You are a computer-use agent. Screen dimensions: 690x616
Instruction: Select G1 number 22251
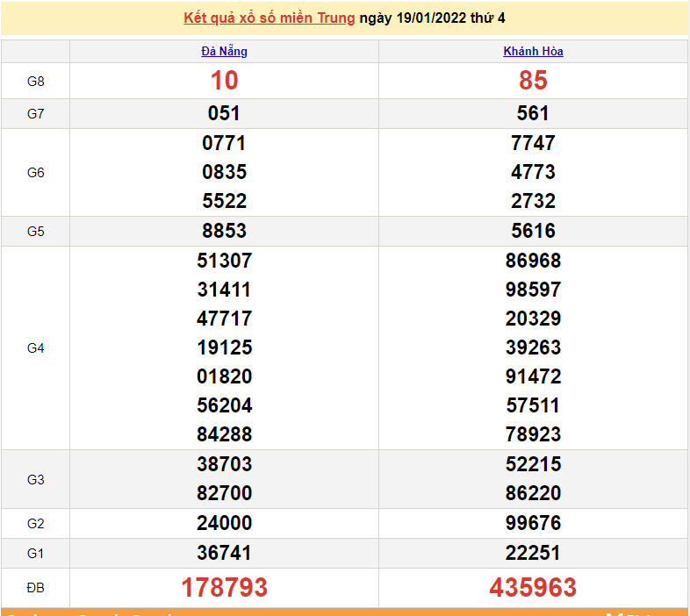(533, 554)
